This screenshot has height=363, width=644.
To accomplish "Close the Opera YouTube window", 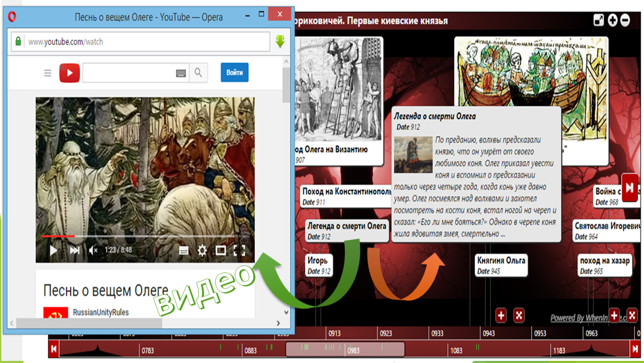I will pyautogui.click(x=280, y=14).
